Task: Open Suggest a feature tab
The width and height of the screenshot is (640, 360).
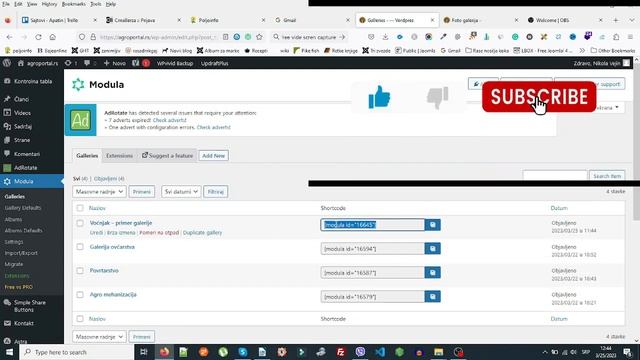Action: tap(167, 156)
